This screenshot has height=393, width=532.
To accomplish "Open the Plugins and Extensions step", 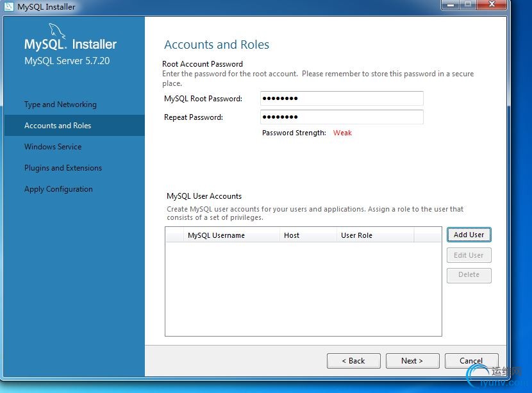I will coord(63,168).
